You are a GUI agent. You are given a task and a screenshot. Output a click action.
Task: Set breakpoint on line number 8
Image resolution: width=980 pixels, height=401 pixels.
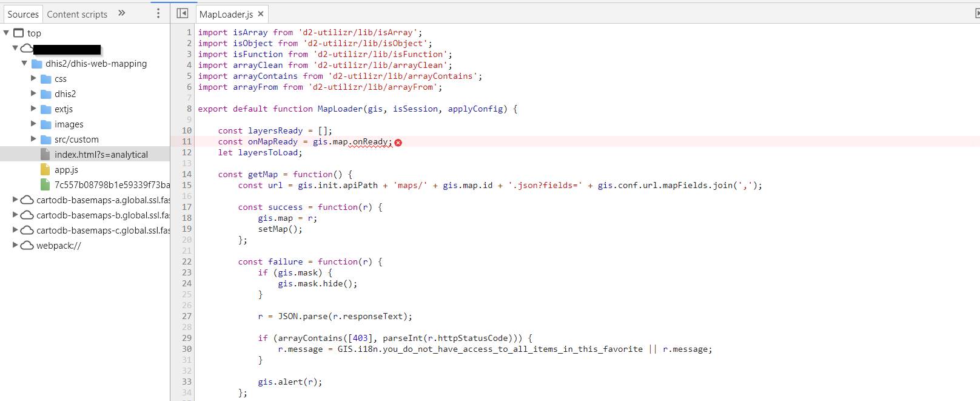[x=189, y=109]
